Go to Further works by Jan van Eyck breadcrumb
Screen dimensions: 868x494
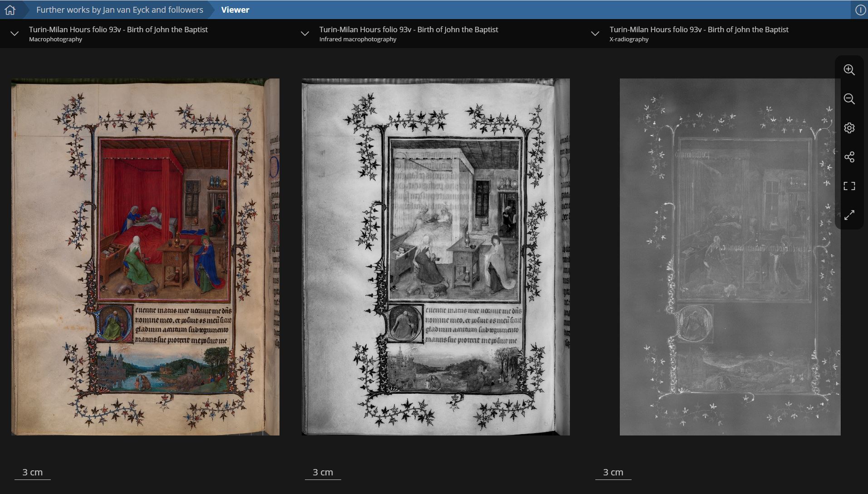coord(119,10)
